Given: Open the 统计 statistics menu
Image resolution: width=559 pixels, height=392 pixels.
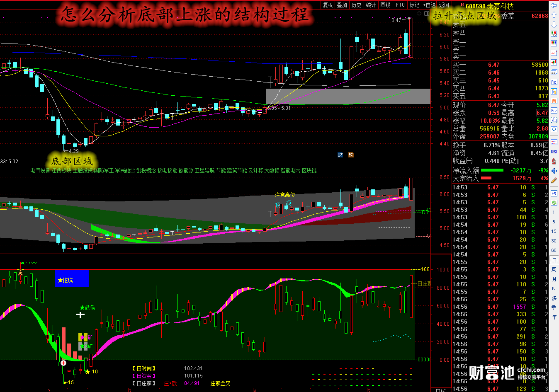Looking at the screenshot, I should 371,5.
